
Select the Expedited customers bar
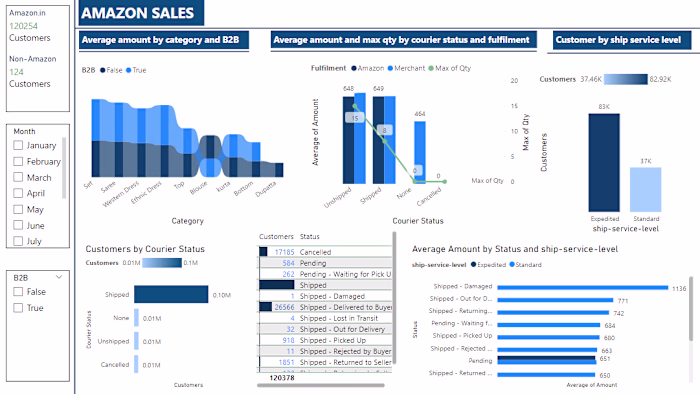604,162
